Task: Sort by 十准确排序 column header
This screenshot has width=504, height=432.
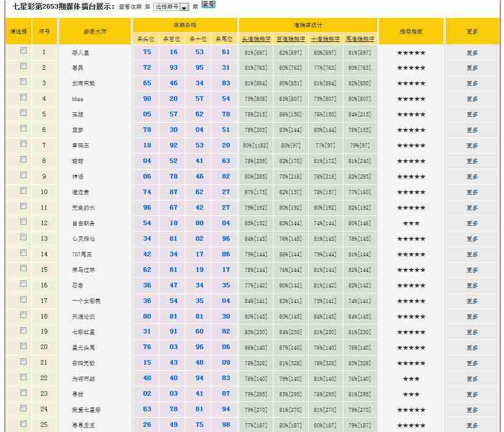Action: coord(325,39)
